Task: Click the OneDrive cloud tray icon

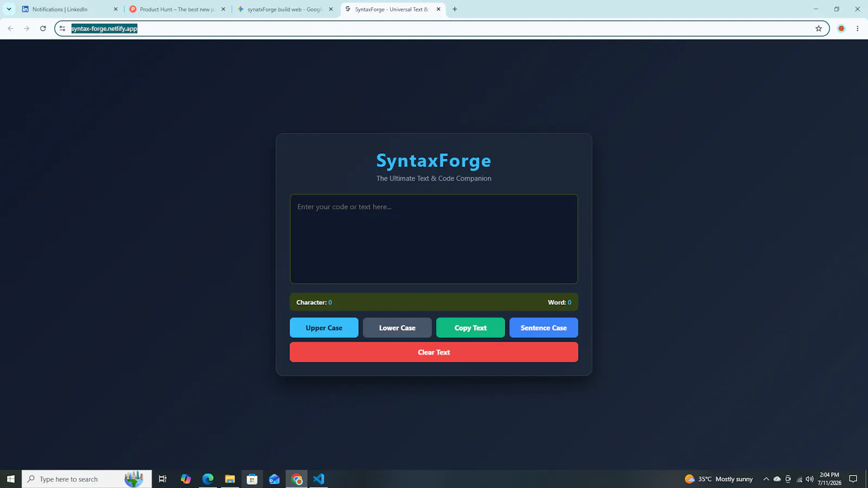Action: pos(777,479)
